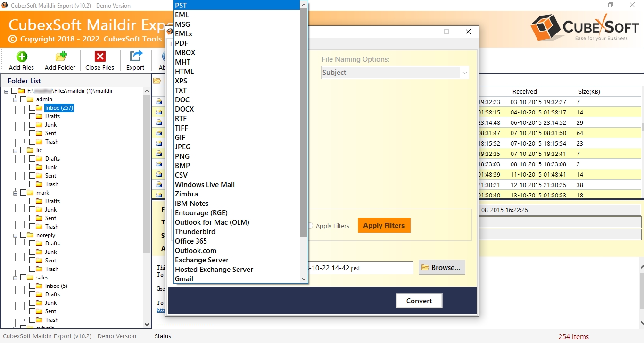Collapse the noreply folder branch
Screen dimensions: 644x343
[x=15, y=235]
